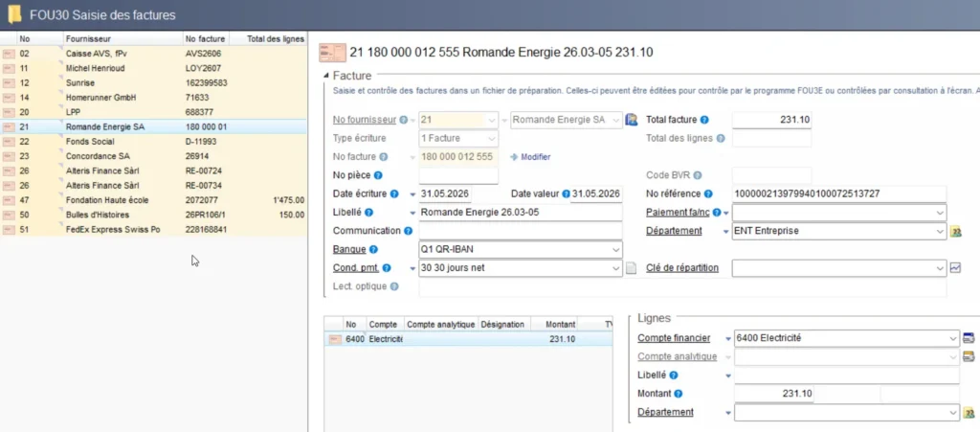Click the Compte analytique column header
980x432 pixels.
[x=440, y=325]
